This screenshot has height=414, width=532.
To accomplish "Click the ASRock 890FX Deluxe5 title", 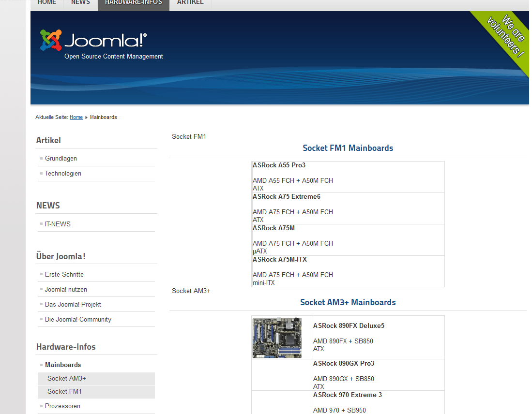I will (x=349, y=326).
